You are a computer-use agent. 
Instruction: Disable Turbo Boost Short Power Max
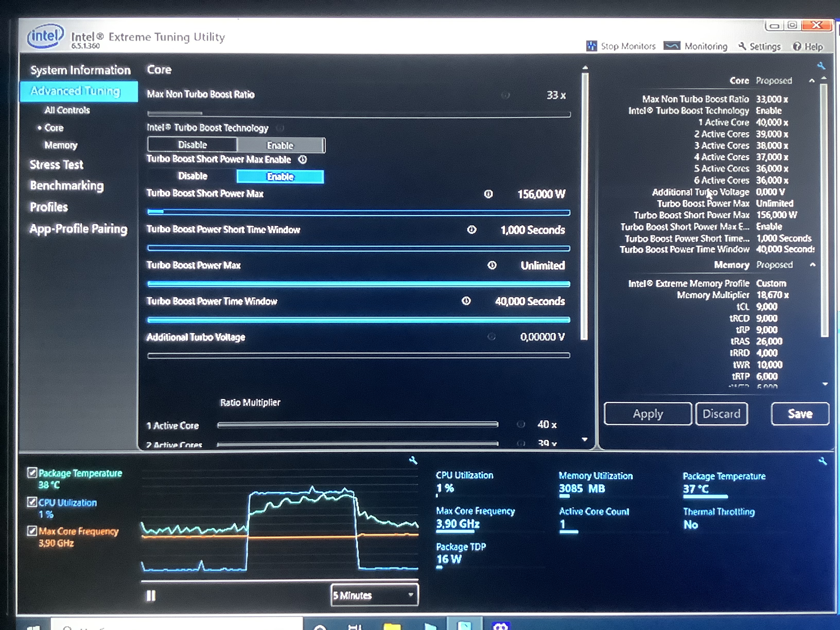pos(192,176)
